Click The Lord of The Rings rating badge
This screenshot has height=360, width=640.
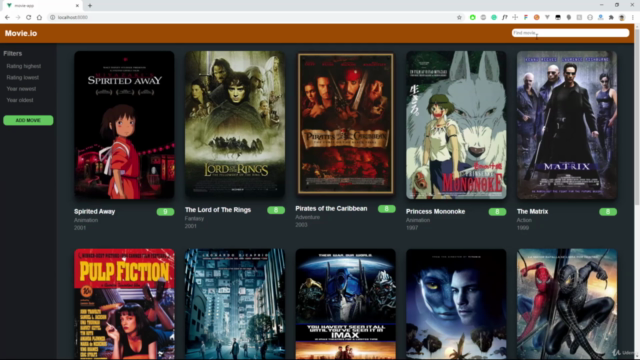click(x=276, y=210)
